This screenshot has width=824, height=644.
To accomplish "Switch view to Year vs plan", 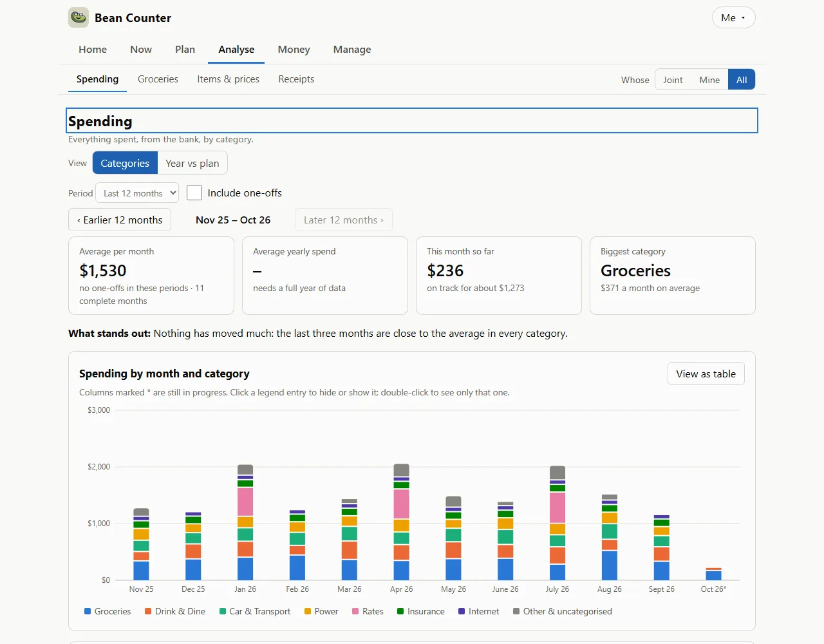I will 192,163.
